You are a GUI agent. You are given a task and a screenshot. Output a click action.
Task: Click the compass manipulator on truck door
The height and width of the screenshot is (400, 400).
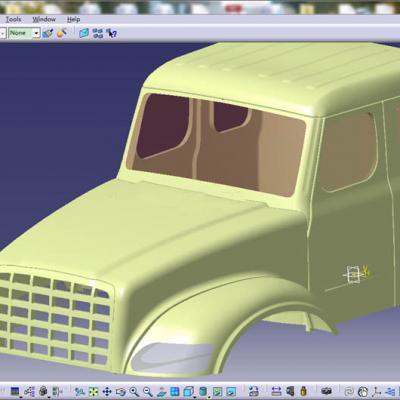[356, 274]
